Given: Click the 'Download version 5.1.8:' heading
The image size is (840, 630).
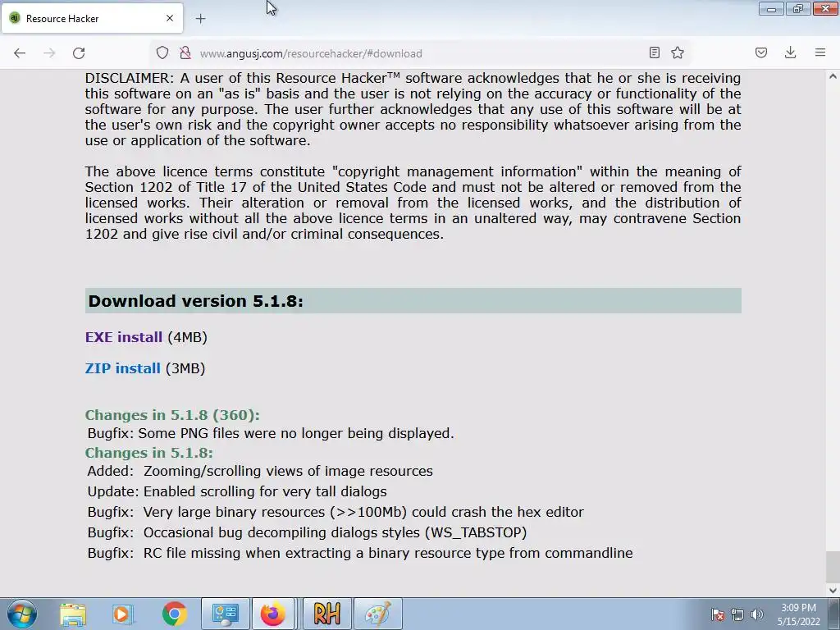Looking at the screenshot, I should tap(195, 301).
